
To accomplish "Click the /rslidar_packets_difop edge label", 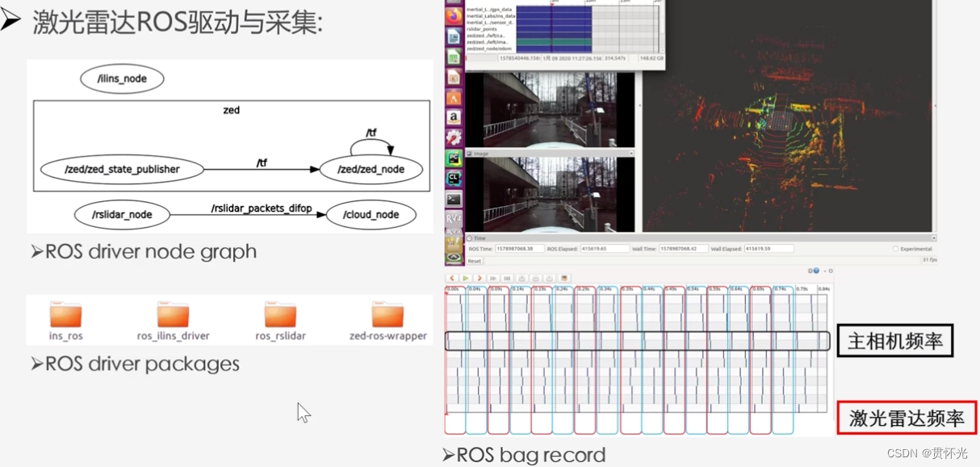I will pos(262,208).
